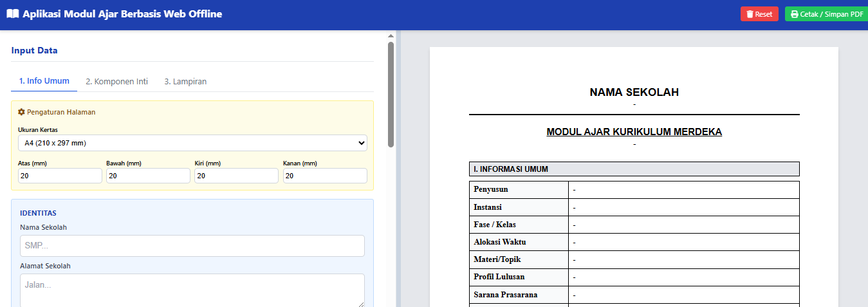
Task: Open the 2. Komponen Inti tab
Action: 117,81
